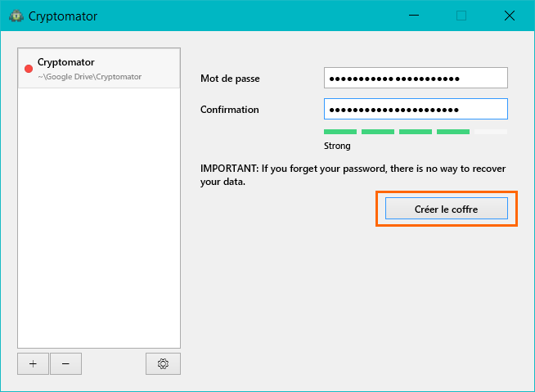Click the Créer le coffre button
Image resolution: width=535 pixels, height=392 pixels.
447,209
